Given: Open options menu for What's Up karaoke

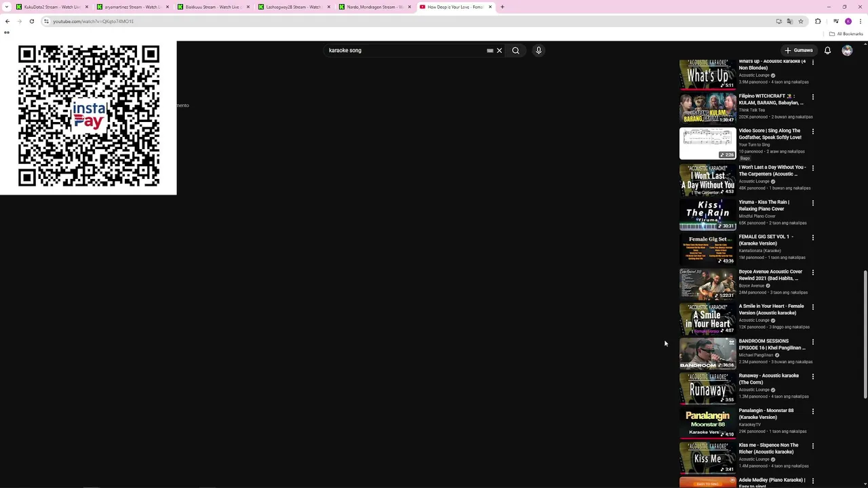Looking at the screenshot, I should click(x=812, y=62).
